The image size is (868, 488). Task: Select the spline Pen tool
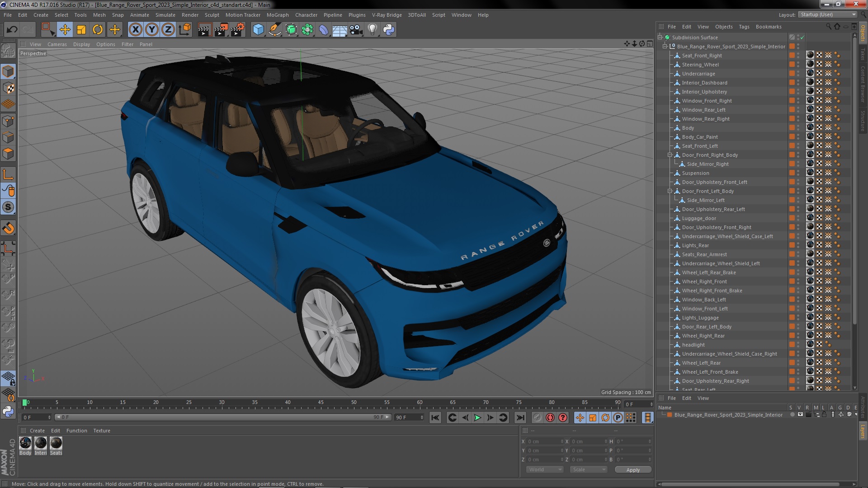click(x=274, y=30)
